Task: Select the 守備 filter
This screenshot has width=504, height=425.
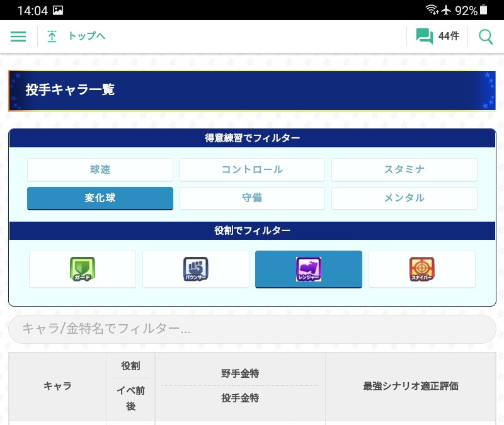Action: 252,198
